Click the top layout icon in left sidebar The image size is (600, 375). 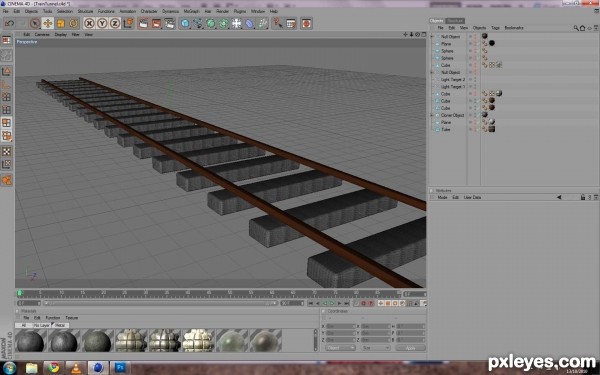point(7,41)
